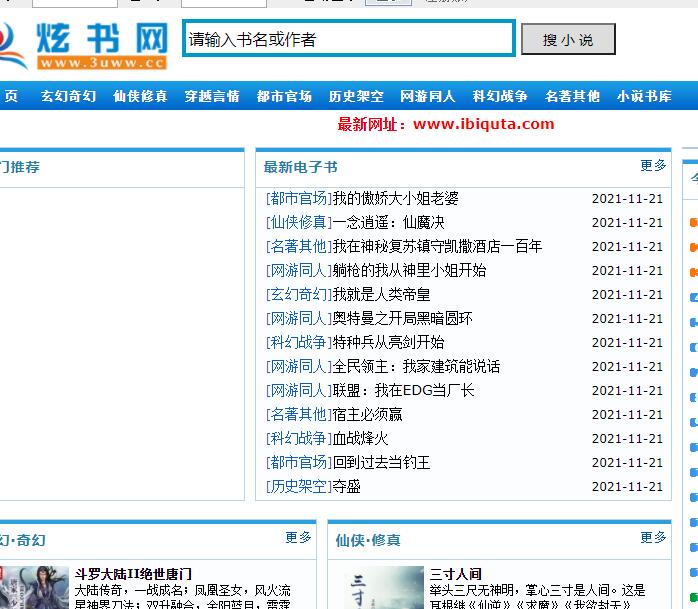Select 穿越言情 in the navigation bar
698x609 pixels.
212,96
